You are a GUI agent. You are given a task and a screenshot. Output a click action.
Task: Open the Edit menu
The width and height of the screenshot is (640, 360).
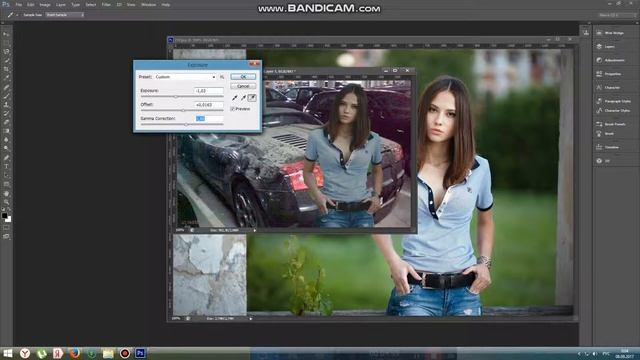click(31, 5)
